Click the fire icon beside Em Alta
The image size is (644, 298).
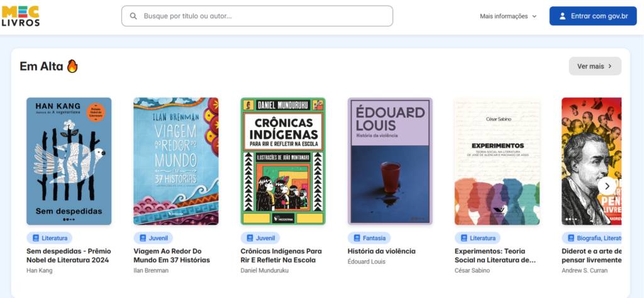point(72,66)
